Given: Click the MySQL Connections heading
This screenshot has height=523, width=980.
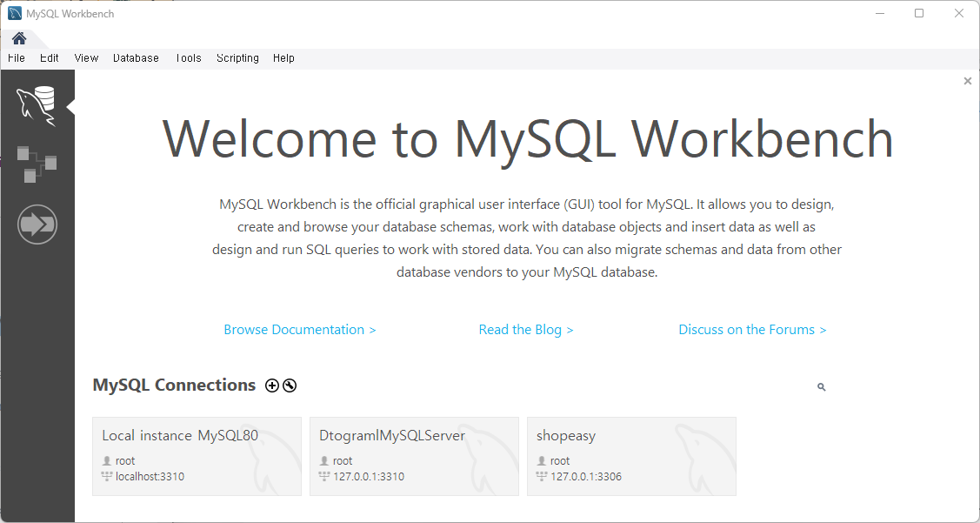Looking at the screenshot, I should (x=175, y=385).
